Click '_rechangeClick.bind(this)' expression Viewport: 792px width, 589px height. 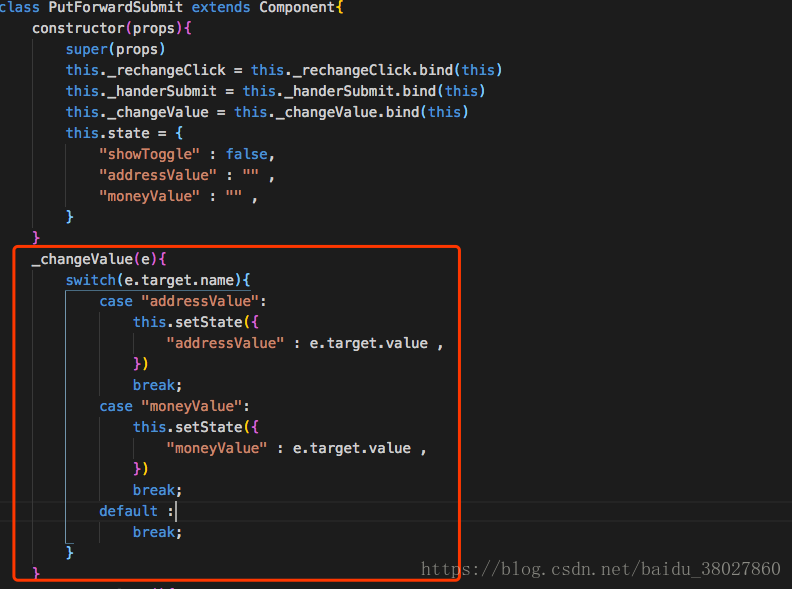point(398,70)
